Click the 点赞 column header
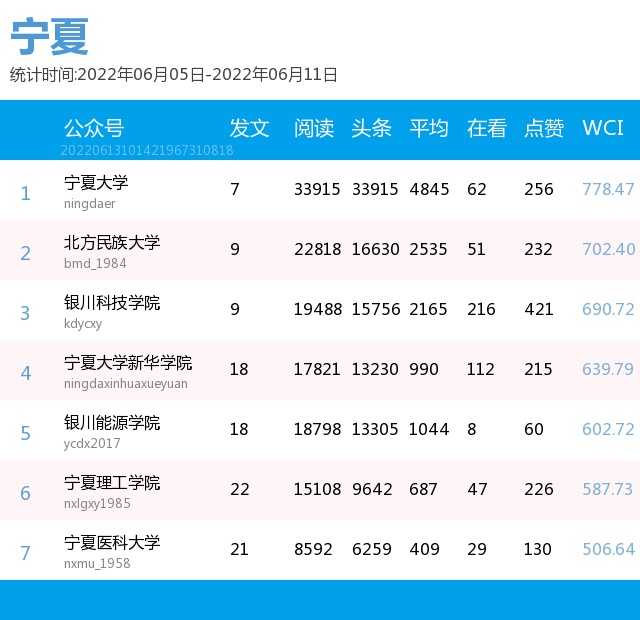This screenshot has width=640, height=620. [x=544, y=128]
